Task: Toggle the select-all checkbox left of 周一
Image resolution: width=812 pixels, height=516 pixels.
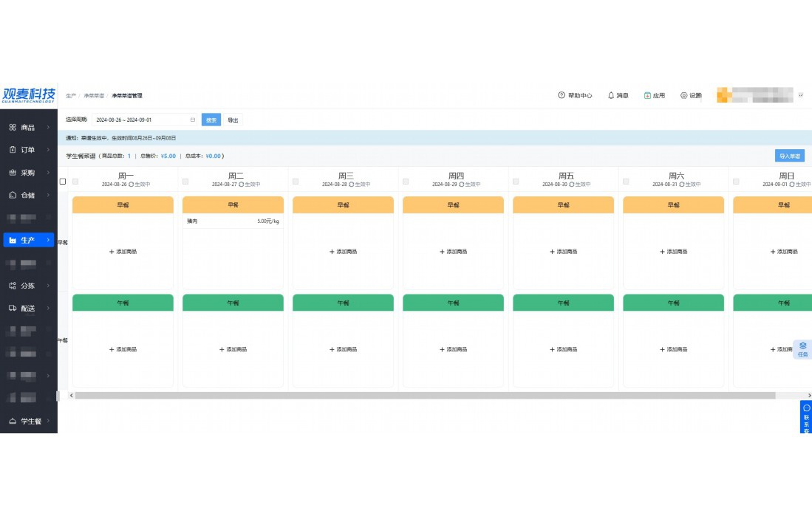Action: point(63,181)
